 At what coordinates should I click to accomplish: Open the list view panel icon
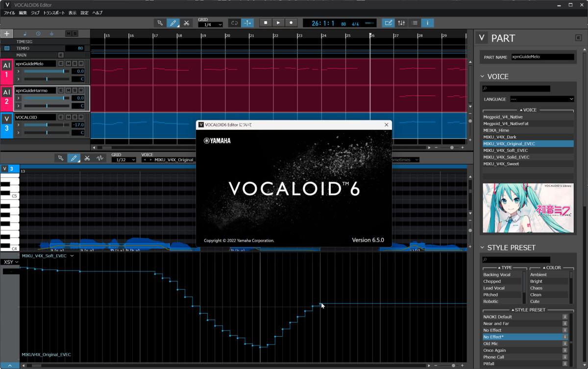tap(415, 23)
